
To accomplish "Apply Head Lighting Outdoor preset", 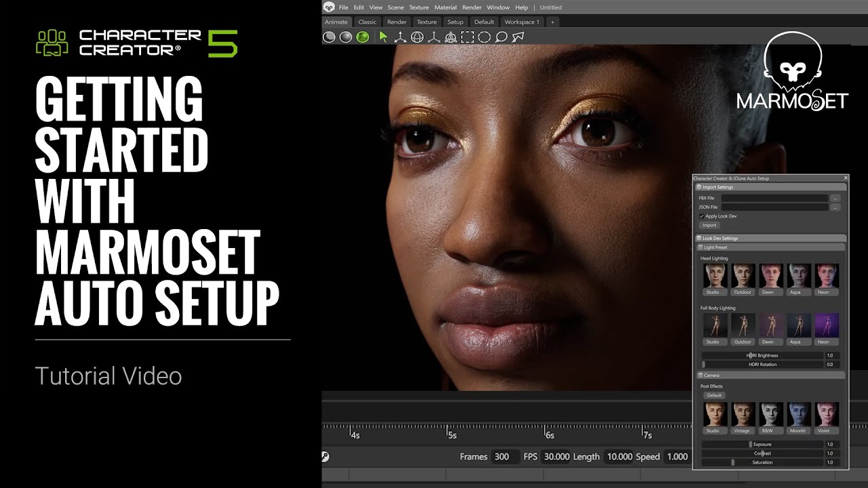I will click(743, 279).
